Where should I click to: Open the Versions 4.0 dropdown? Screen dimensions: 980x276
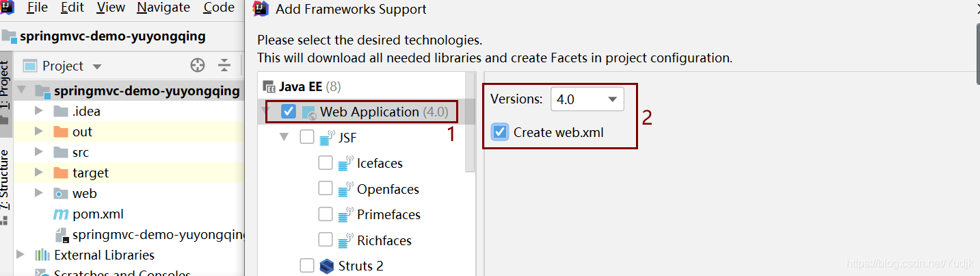tap(587, 99)
